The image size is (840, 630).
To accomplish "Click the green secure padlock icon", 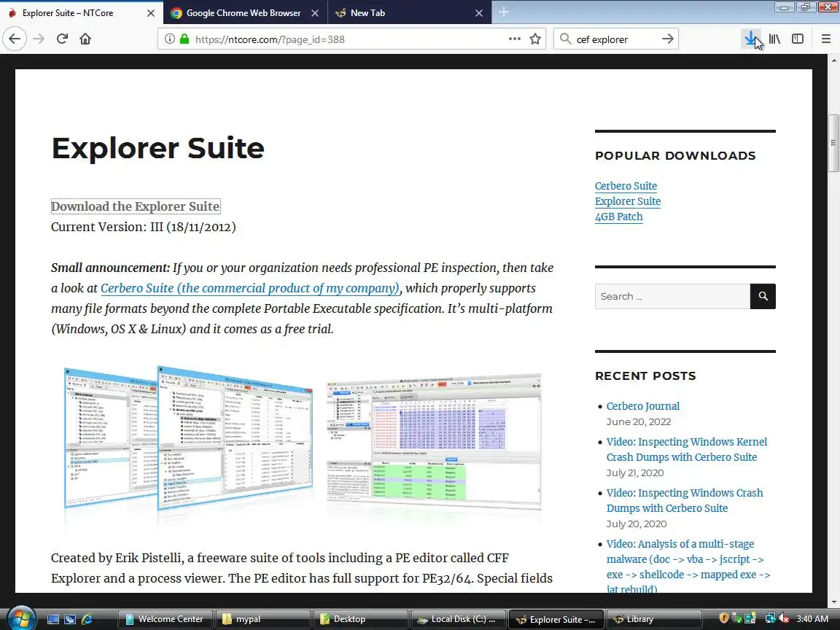I will coord(184,39).
